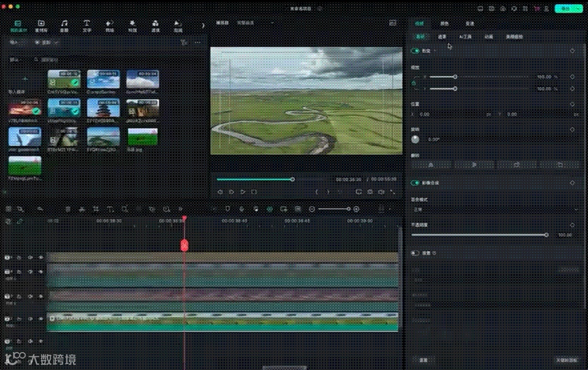Click the delete trash icon in timeline toolbar
Image resolution: width=588 pixels, height=370 pixels.
[x=68, y=209]
